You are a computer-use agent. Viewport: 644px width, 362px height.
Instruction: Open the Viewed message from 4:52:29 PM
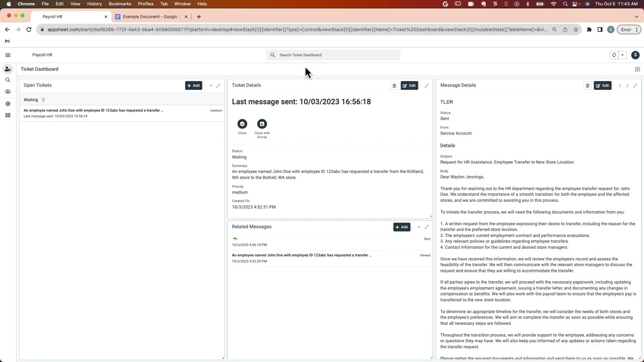pos(330,258)
